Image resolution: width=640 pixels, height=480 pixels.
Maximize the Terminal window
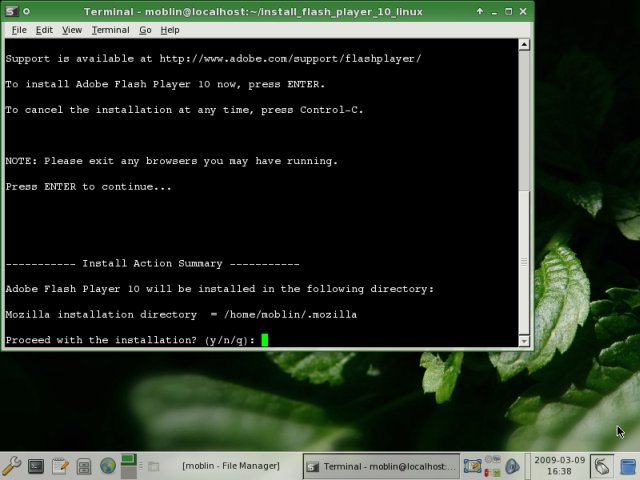pos(509,11)
